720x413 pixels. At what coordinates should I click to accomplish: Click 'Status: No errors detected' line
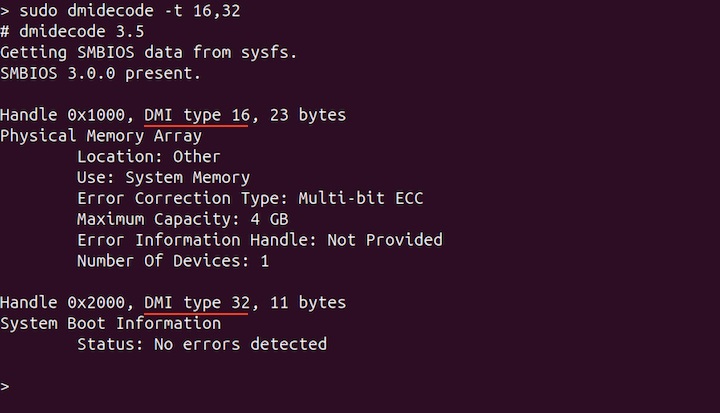pos(201,344)
